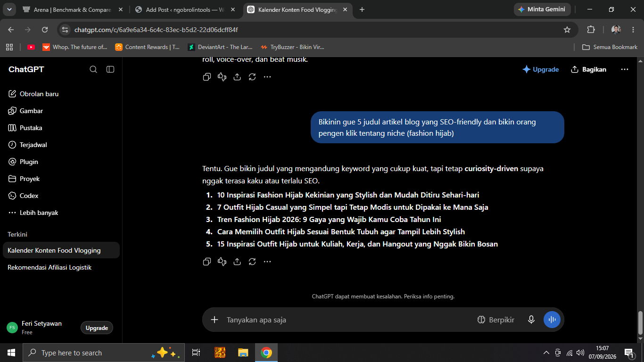
Task: Click the Upgrade button beside Feri Setyawan
Action: pos(97,328)
